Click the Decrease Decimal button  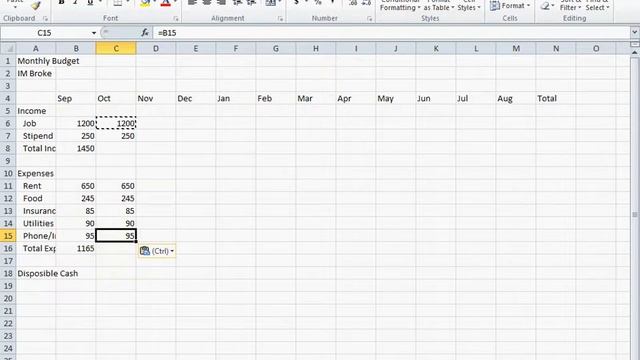tap(367, 3)
